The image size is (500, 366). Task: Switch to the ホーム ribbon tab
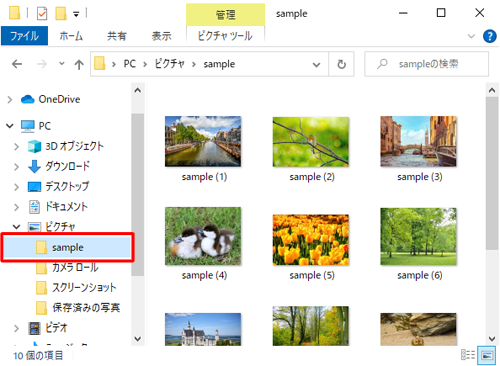point(71,36)
